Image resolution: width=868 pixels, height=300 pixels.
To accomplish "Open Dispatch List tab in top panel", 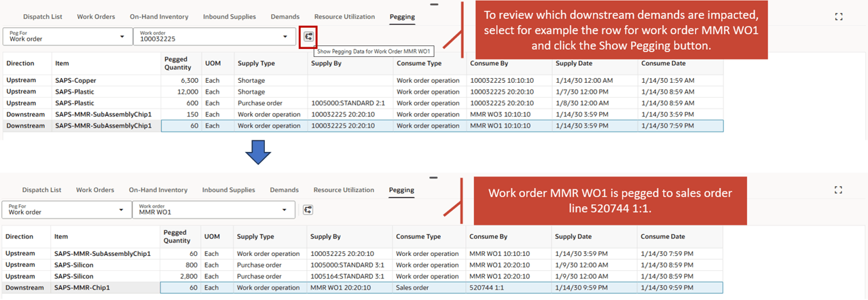I will (43, 16).
